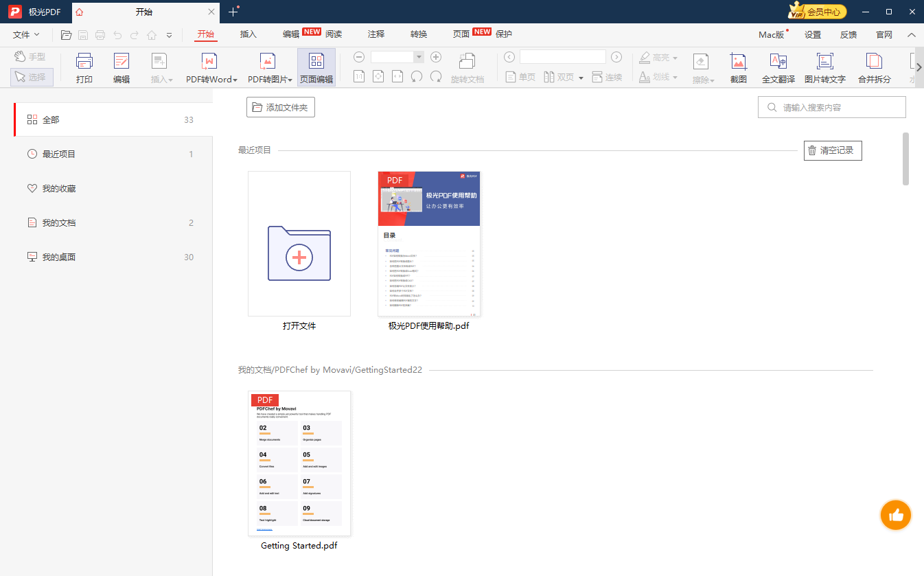Viewport: 924px width, 576px height.
Task: Click the orange thumbs-up feedback button
Action: (x=895, y=515)
